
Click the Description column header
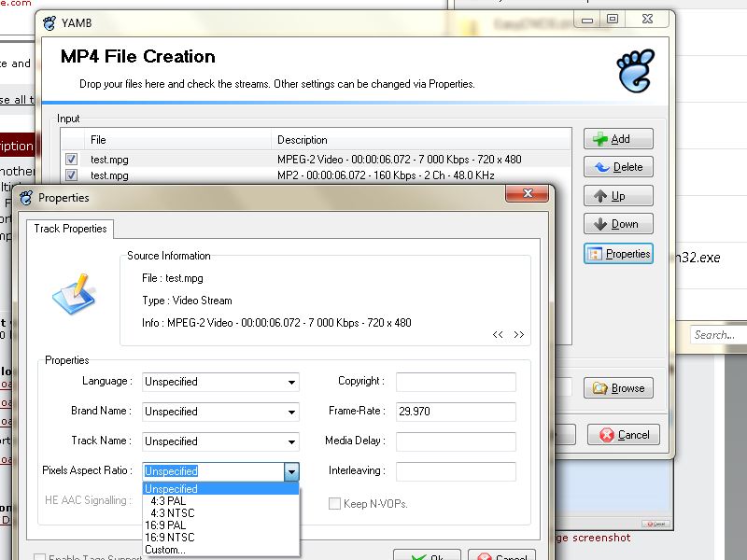(x=421, y=140)
